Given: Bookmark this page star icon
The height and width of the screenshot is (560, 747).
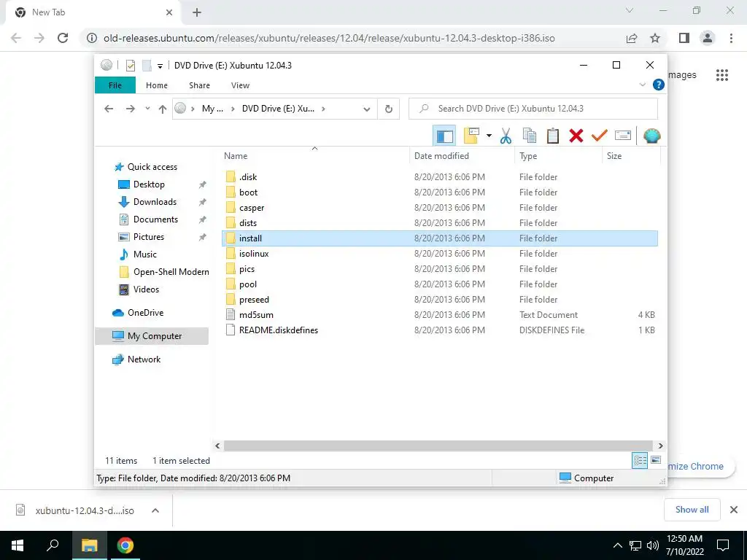Looking at the screenshot, I should [x=655, y=38].
